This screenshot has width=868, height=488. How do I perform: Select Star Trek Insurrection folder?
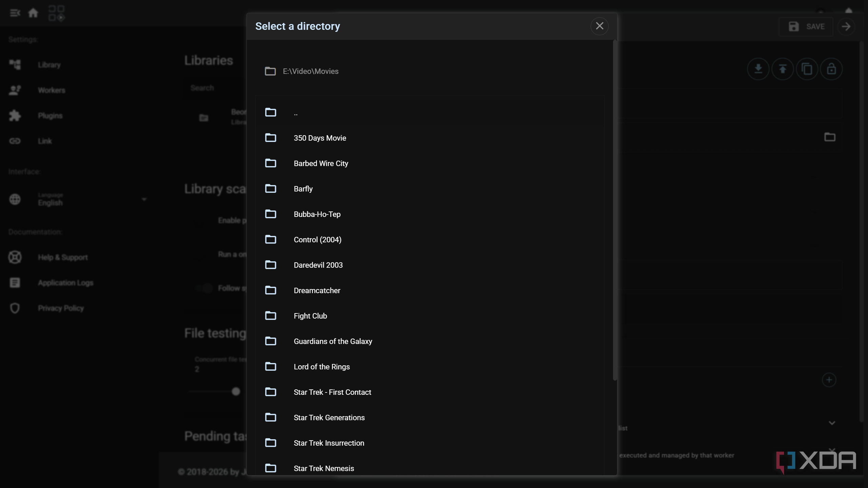point(430,443)
